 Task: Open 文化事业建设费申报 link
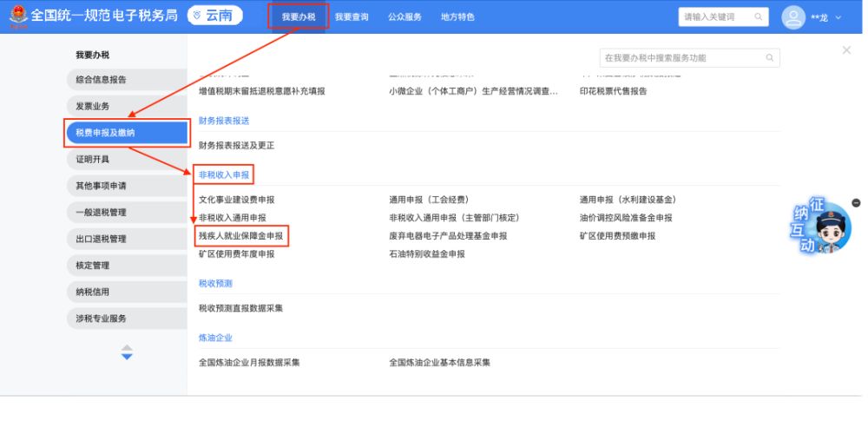(x=236, y=200)
